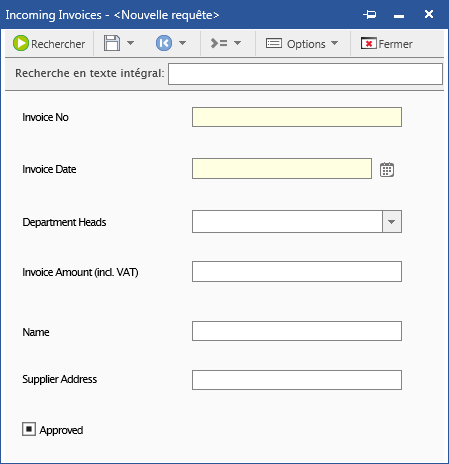Open the calendar picker for Invoice Date
449x464 pixels.
387,169
